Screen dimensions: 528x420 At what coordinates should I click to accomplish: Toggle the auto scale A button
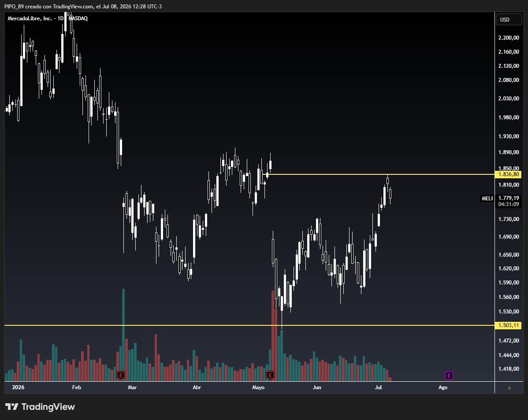(509, 388)
